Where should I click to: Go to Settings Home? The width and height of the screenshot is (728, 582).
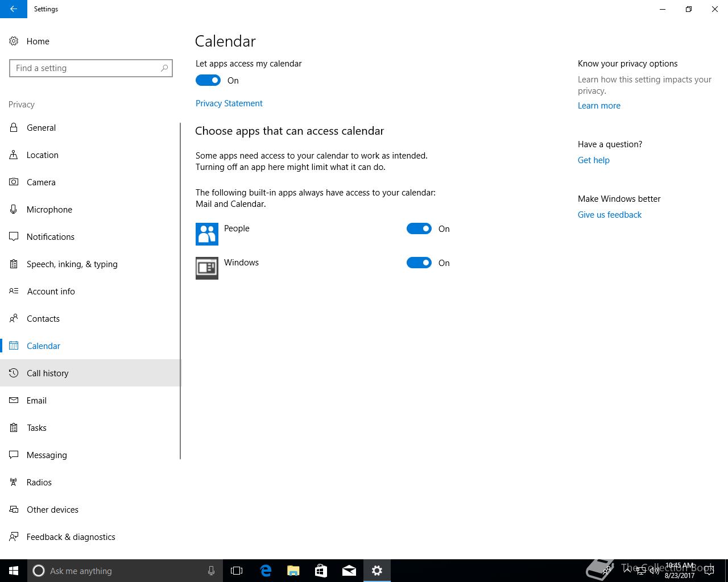point(90,41)
